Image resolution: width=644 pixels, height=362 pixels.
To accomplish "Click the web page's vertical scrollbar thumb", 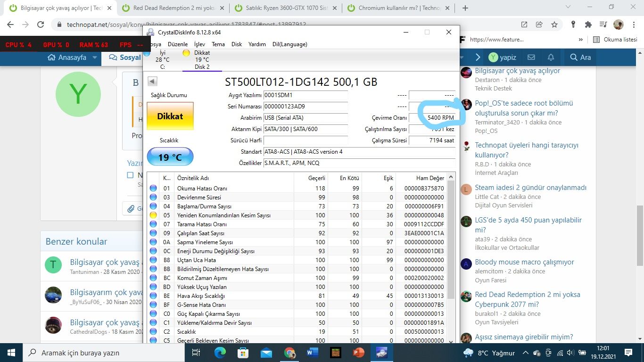I will 640,236.
